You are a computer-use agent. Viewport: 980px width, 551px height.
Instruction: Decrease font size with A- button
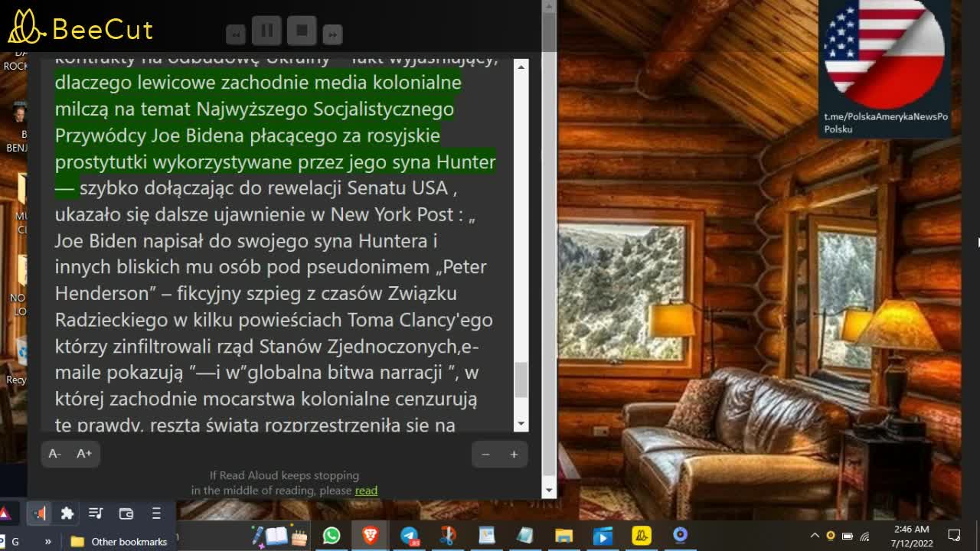54,454
